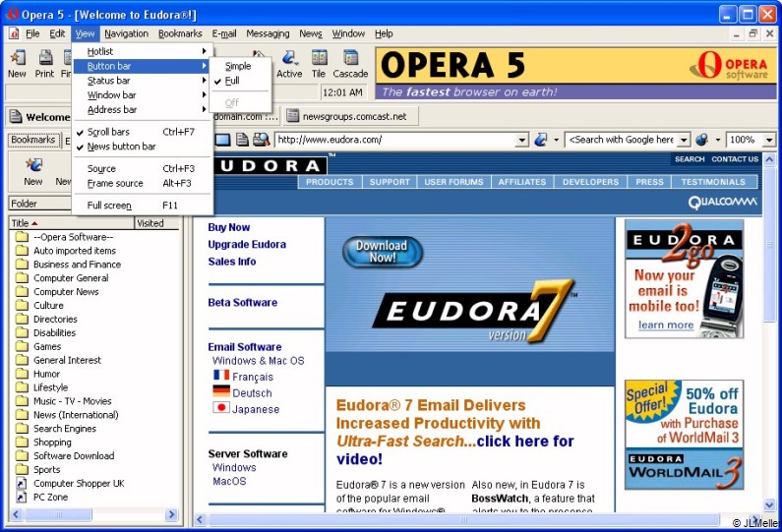Screen dimensions: 782x532
Task: Open the Navigation menu
Action: (126, 33)
